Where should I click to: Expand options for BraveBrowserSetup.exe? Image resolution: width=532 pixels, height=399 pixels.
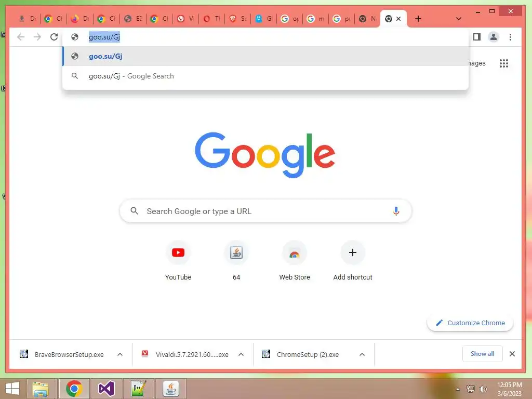coord(120,354)
